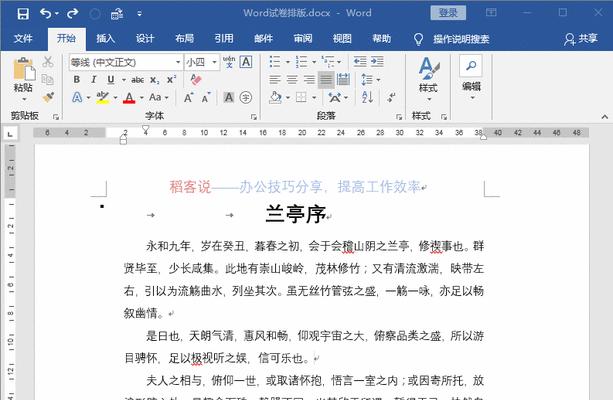Open the borders button
Image resolution: width=613 pixels, height=400 pixels.
[x=301, y=97]
